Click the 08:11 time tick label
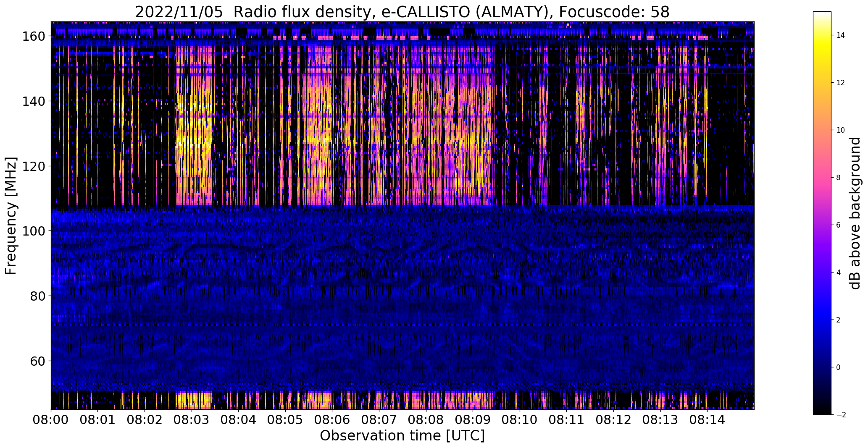The image size is (868, 448). (x=567, y=419)
